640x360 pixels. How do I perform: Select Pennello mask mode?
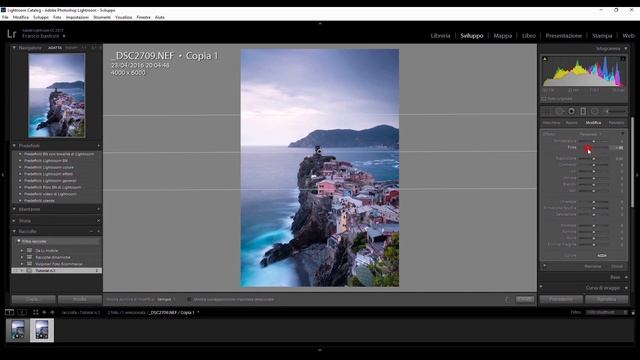pos(616,122)
